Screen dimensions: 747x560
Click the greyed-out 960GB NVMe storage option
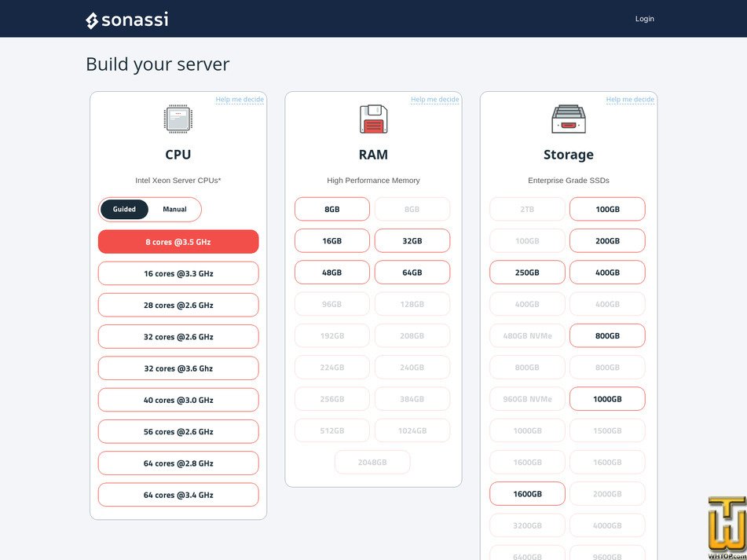point(527,399)
